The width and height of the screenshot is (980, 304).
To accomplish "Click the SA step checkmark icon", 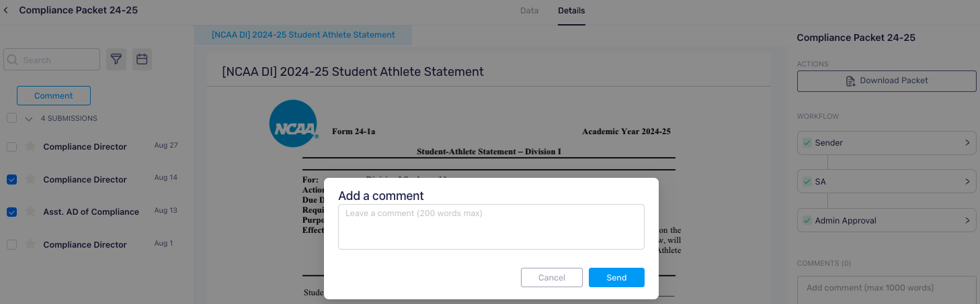I will (807, 182).
